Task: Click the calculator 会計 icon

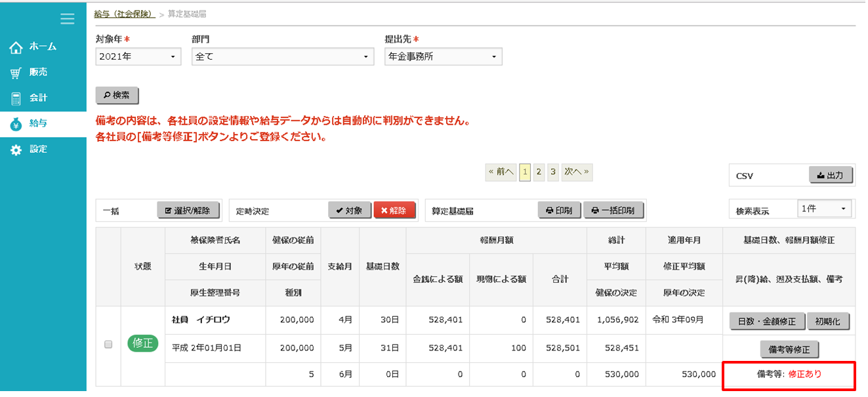Action: (16, 98)
